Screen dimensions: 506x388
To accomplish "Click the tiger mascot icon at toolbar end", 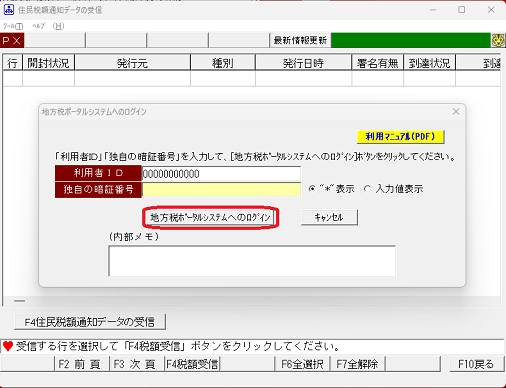I will pos(498,40).
